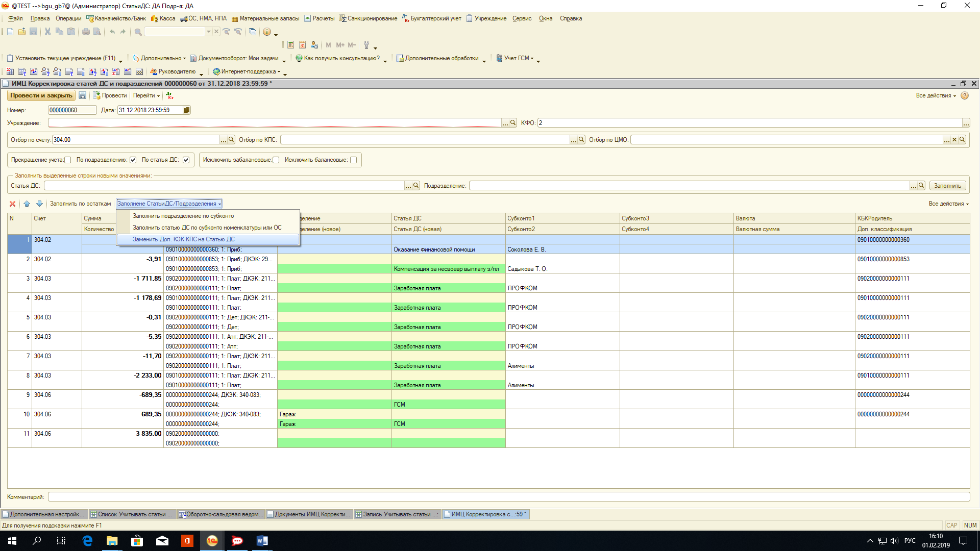The width and height of the screenshot is (980, 551).
Task: Move row down with blue arrow
Action: 39,204
